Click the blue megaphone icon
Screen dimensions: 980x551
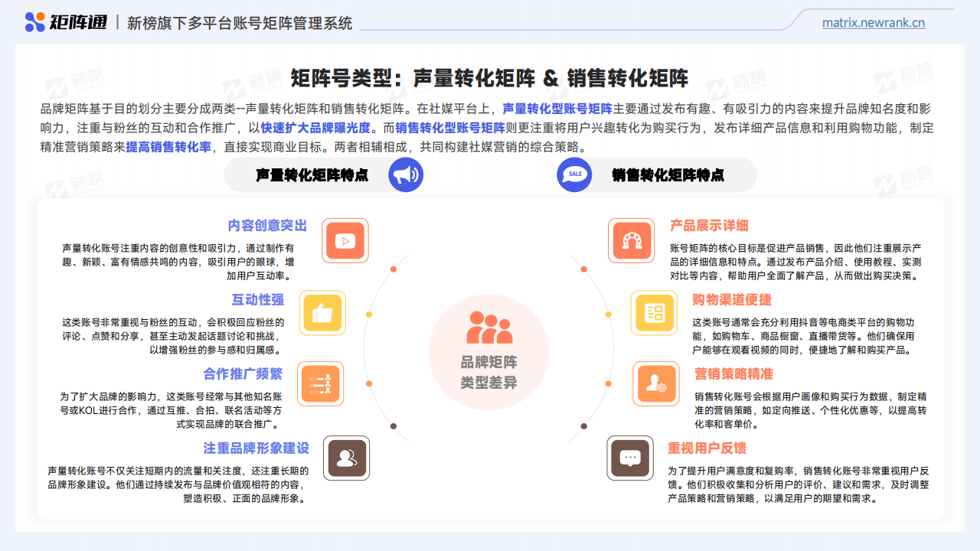405,175
